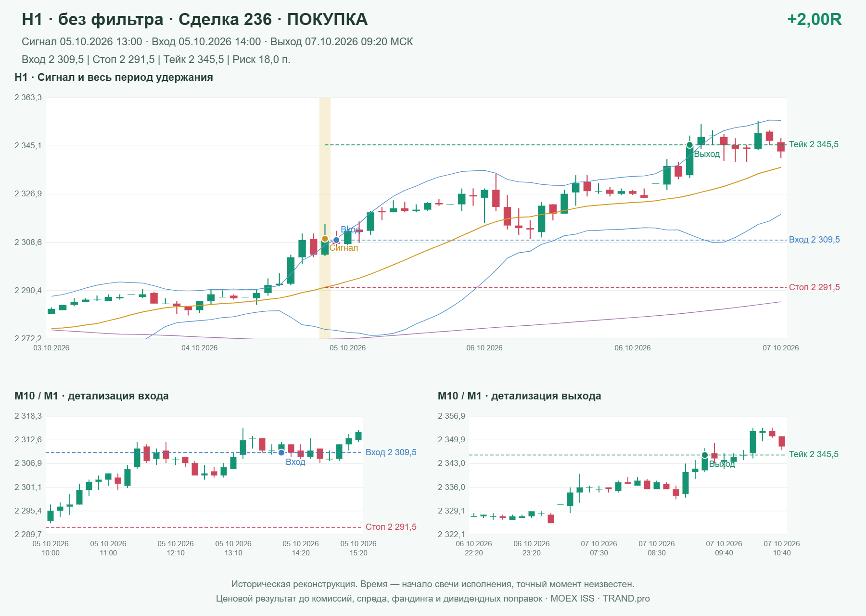Click the '06.10.2026 22:20' time label

pyautogui.click(x=474, y=548)
